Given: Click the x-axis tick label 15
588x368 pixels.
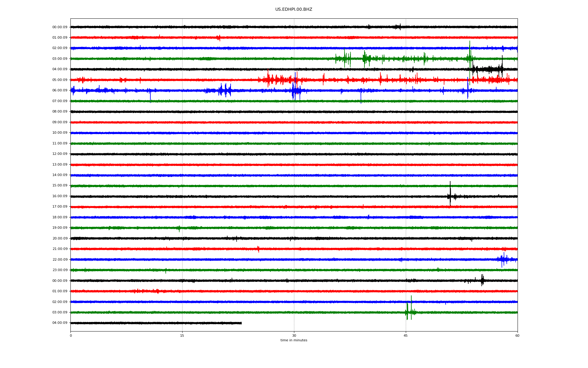Looking at the screenshot, I should pyautogui.click(x=182, y=336).
